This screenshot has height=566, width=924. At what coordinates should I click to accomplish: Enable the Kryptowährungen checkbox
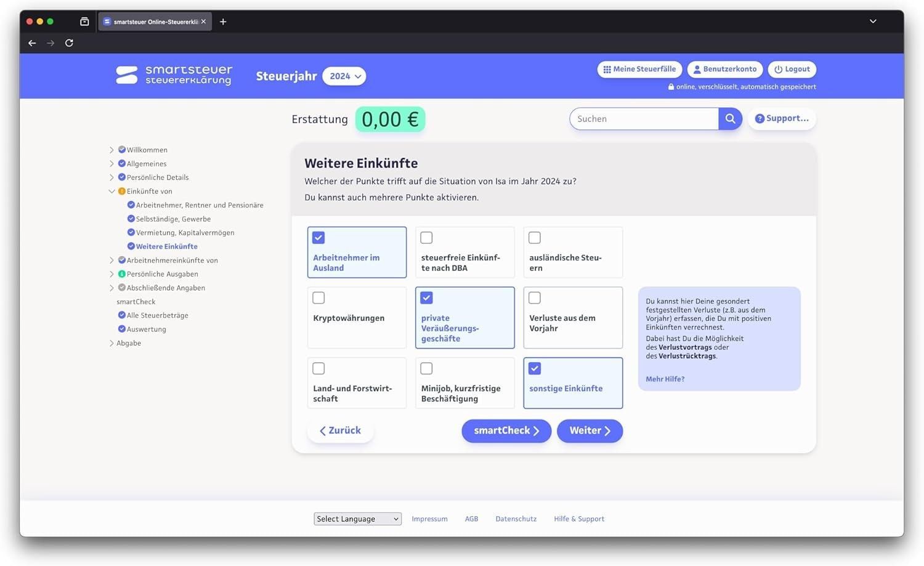[318, 298]
